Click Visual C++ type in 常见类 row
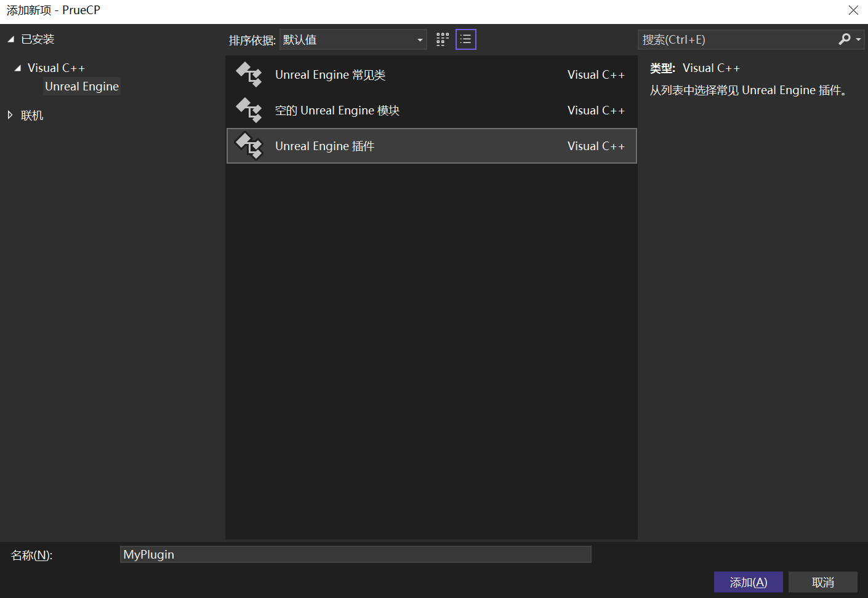Image resolution: width=868 pixels, height=598 pixels. (596, 74)
